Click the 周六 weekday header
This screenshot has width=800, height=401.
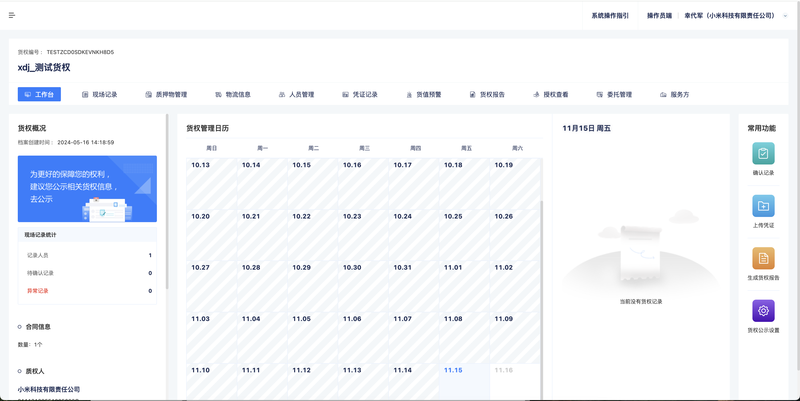point(517,148)
